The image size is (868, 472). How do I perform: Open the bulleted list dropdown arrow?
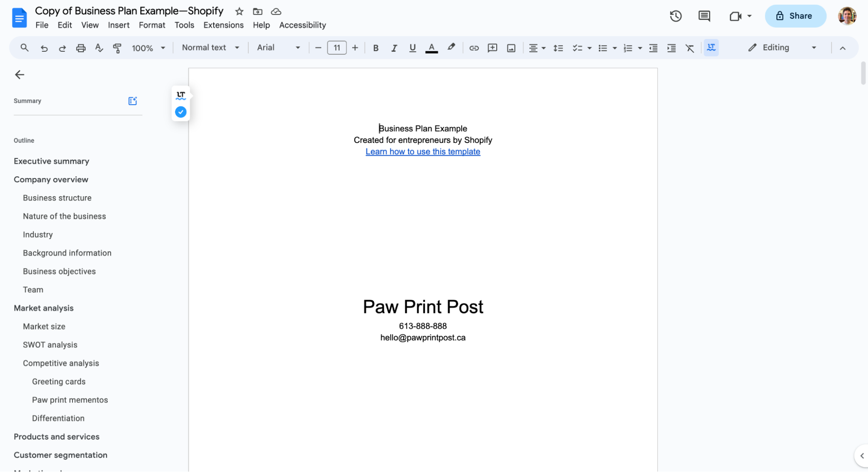click(x=614, y=48)
